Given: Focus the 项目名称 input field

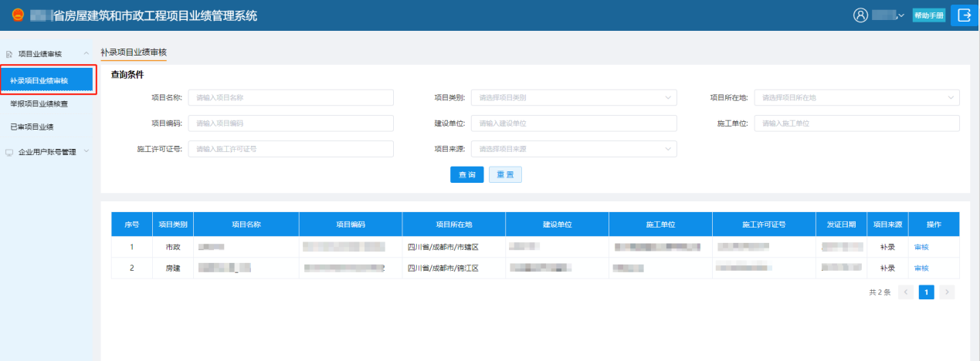Looking at the screenshot, I should click(290, 97).
